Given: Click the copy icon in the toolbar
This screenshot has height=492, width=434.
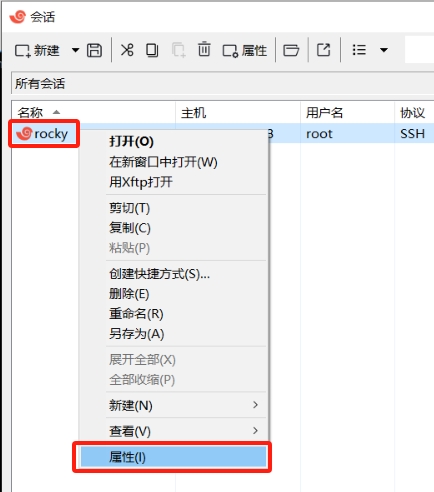Looking at the screenshot, I should 152,50.
